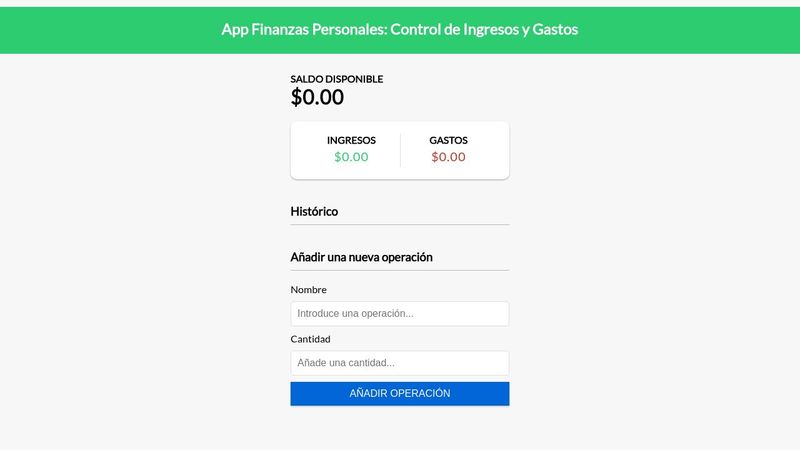
Task: Click the available balance amount $0.00
Action: [317, 97]
